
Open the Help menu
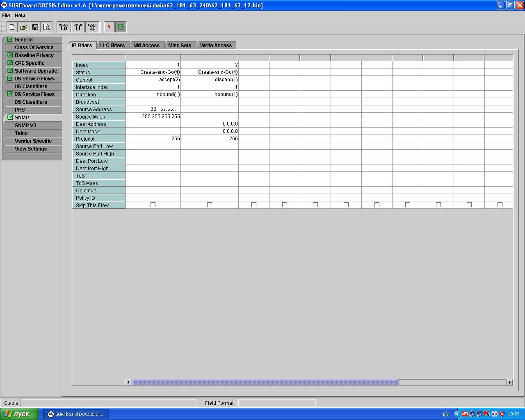click(x=20, y=15)
